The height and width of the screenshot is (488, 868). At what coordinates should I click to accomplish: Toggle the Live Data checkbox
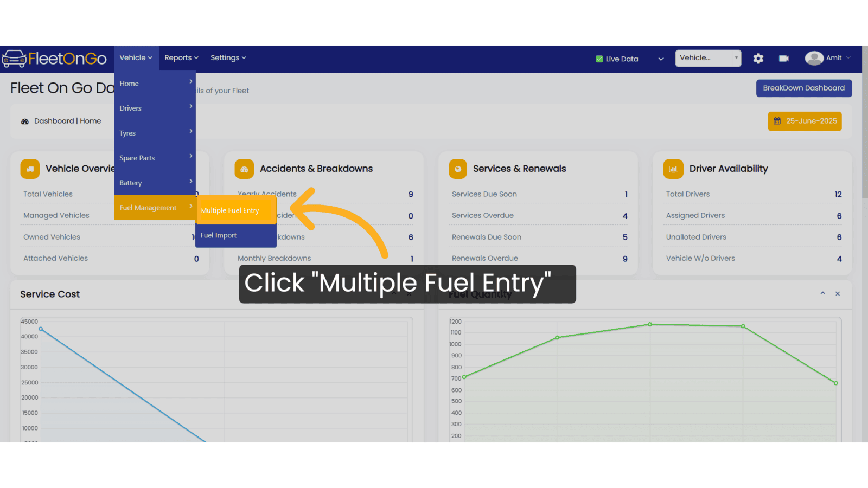pos(599,59)
